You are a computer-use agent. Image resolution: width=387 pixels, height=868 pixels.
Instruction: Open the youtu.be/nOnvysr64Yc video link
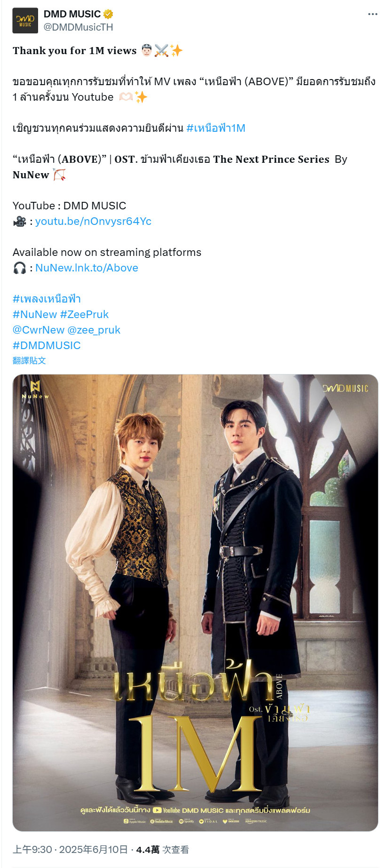pos(93,221)
